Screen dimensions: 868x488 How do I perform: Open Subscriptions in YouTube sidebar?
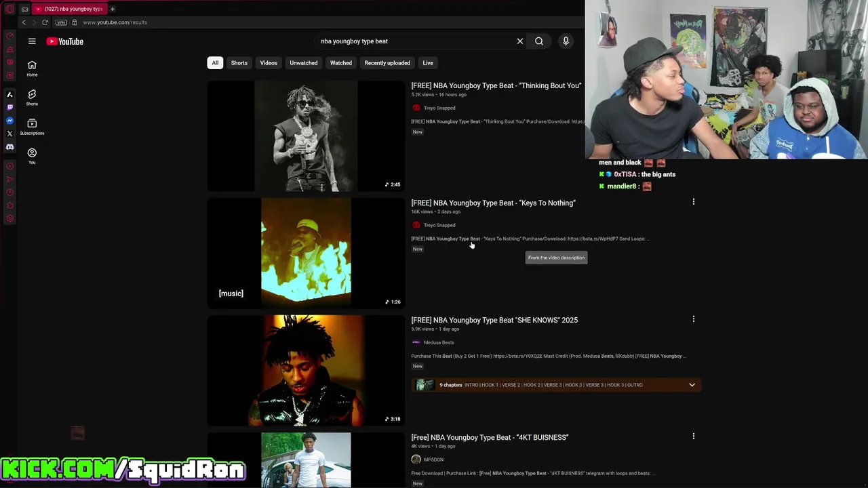coord(32,127)
